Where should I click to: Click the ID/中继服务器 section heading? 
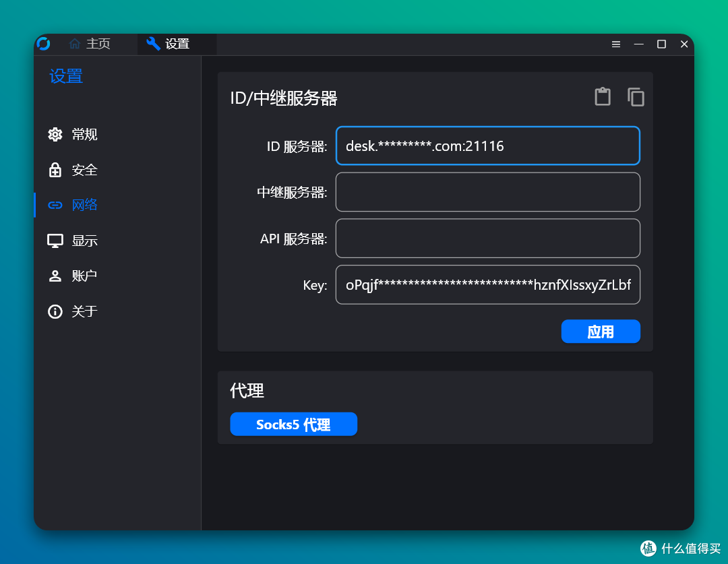coord(284,98)
